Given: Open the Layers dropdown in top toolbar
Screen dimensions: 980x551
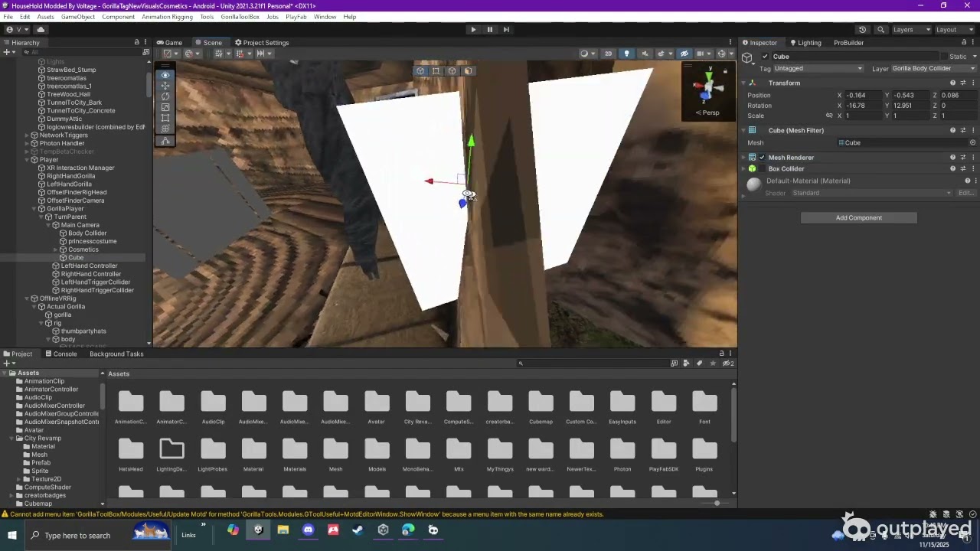Looking at the screenshot, I should tap(911, 30).
